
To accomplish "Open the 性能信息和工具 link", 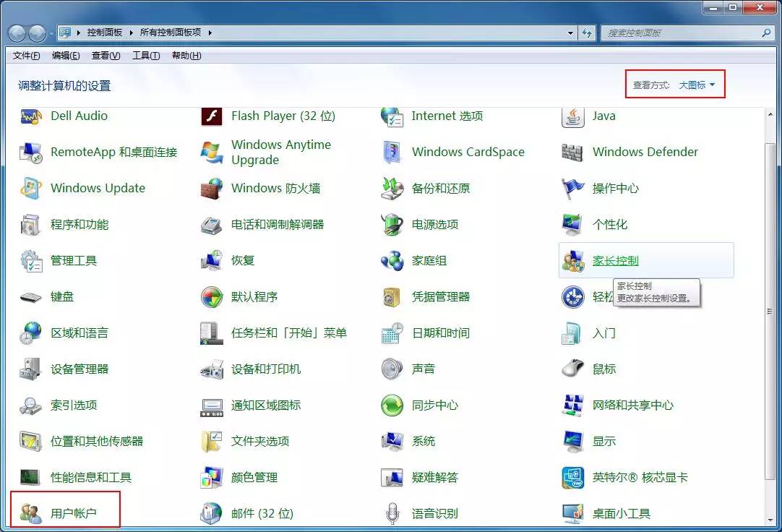I will 91,478.
